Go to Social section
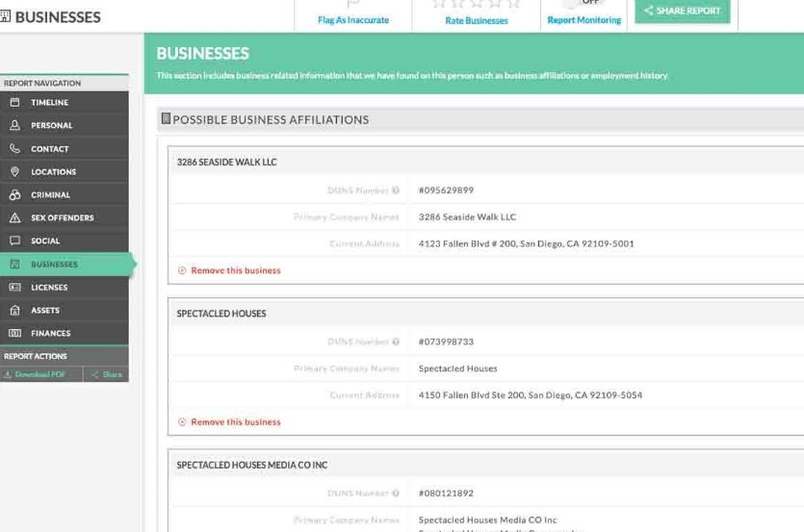Viewport: 804px width, 532px height. tap(65, 241)
